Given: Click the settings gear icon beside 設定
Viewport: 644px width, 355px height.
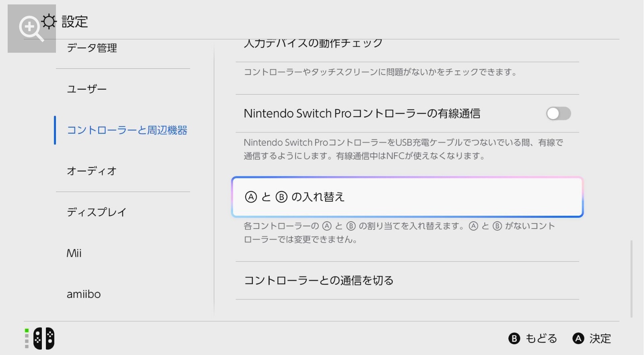Looking at the screenshot, I should click(x=49, y=21).
